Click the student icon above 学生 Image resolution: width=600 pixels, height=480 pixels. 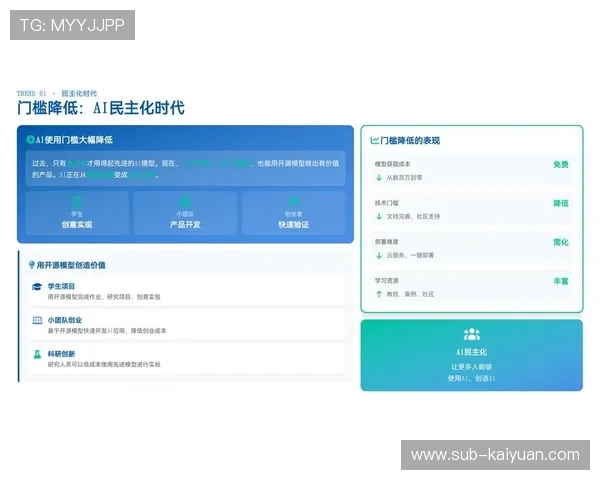[77, 201]
